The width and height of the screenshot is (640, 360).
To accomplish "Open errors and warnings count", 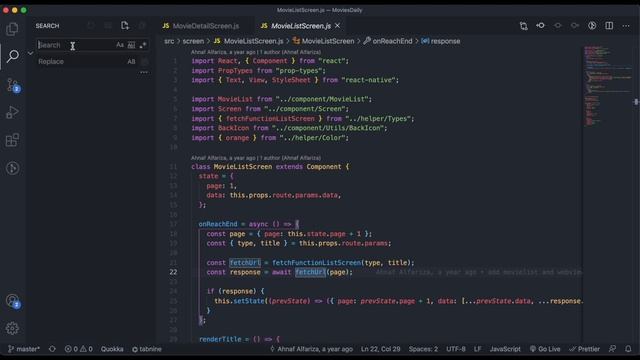I will 78,349.
